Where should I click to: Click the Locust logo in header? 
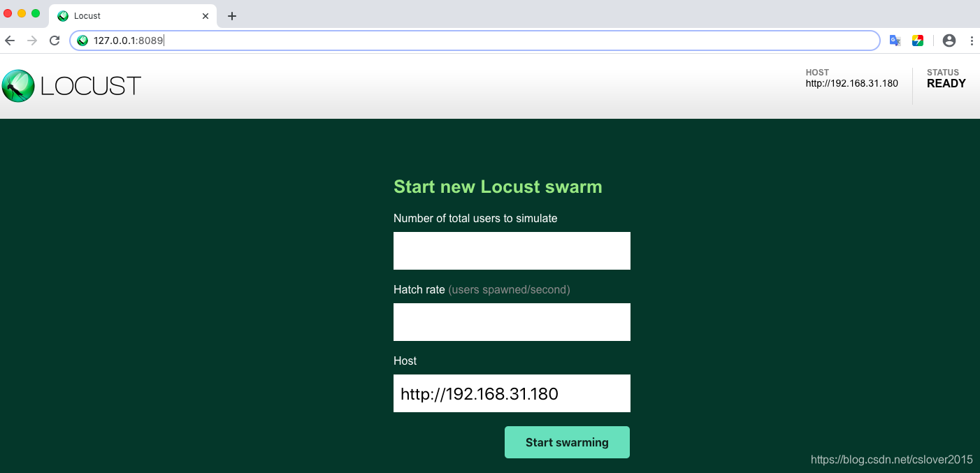click(x=71, y=86)
